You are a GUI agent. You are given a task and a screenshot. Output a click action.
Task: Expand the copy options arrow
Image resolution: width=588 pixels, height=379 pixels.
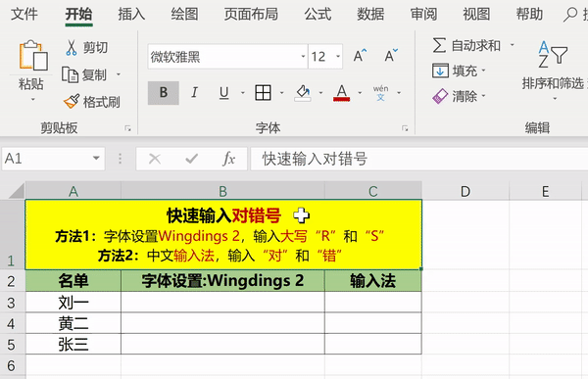point(119,74)
